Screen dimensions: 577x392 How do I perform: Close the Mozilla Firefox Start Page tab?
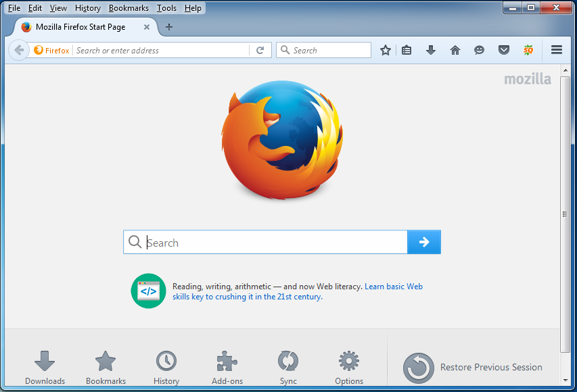147,27
